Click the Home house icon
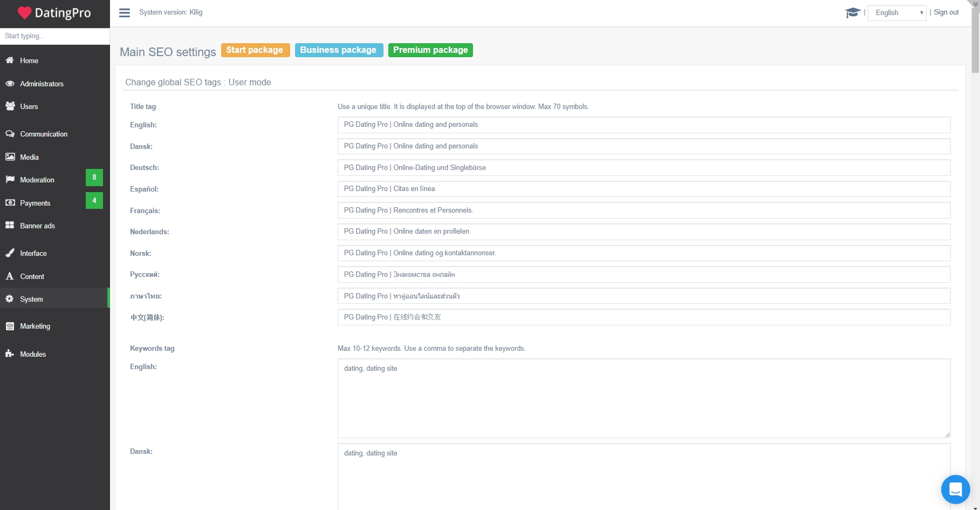980x510 pixels. [x=10, y=60]
